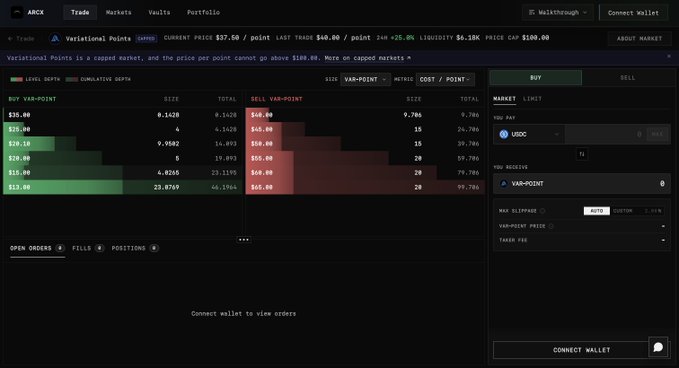Open the METRIC Cost / Point dropdown
679x368 pixels.
[x=445, y=80]
